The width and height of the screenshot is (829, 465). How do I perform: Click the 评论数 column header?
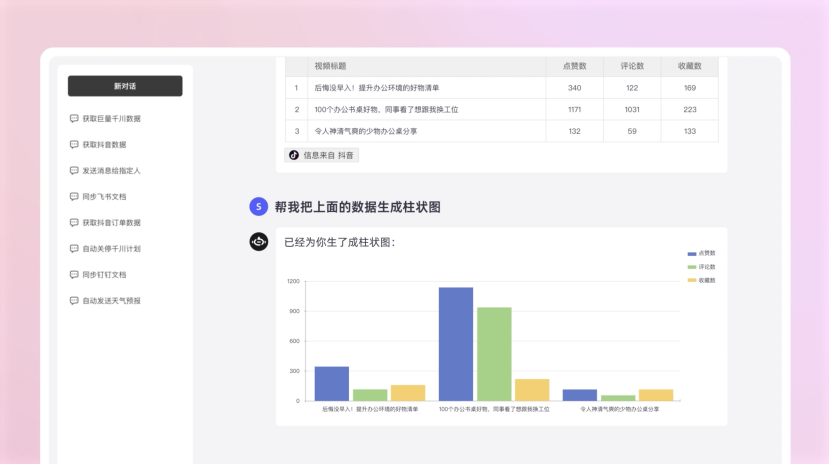pos(632,66)
